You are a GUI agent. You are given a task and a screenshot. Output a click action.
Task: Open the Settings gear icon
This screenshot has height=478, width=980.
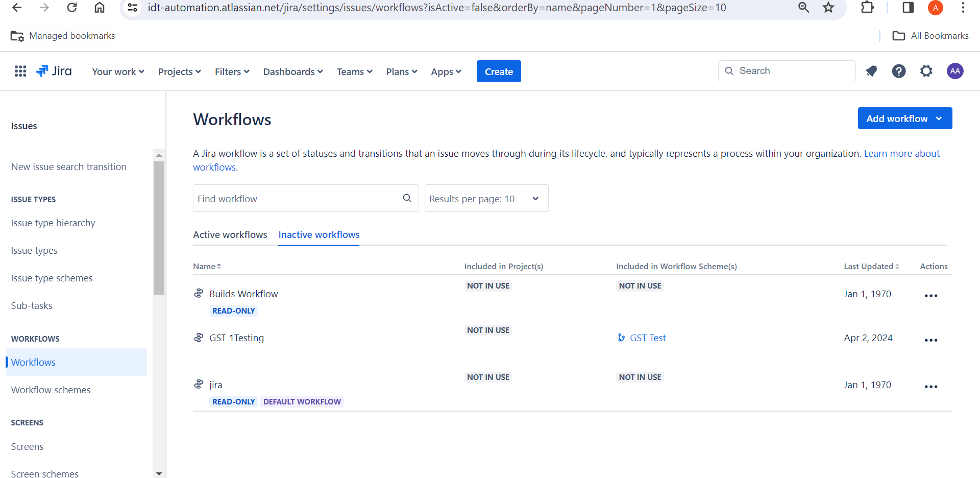[926, 71]
